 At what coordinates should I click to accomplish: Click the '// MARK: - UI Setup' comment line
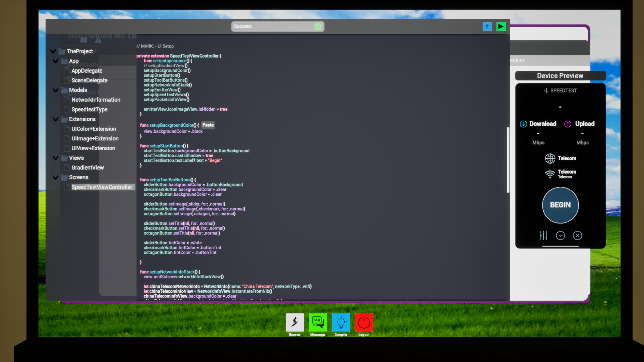pos(155,46)
